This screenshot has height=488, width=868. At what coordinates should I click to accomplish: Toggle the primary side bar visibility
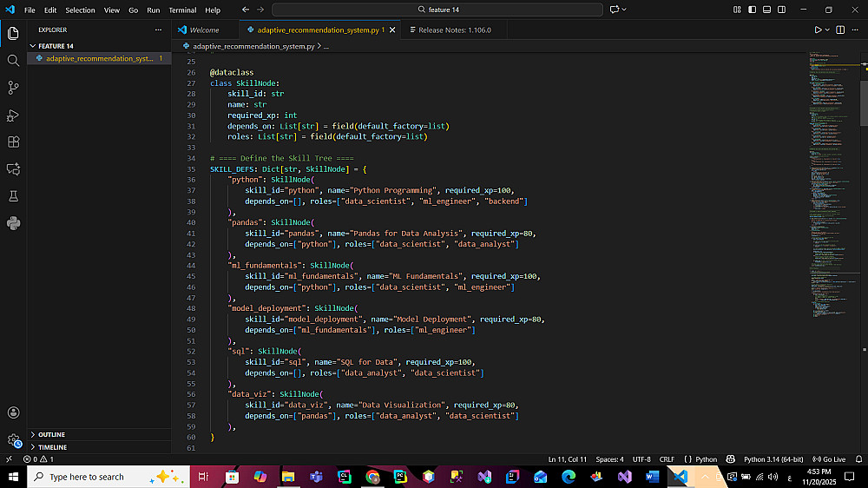(752, 10)
